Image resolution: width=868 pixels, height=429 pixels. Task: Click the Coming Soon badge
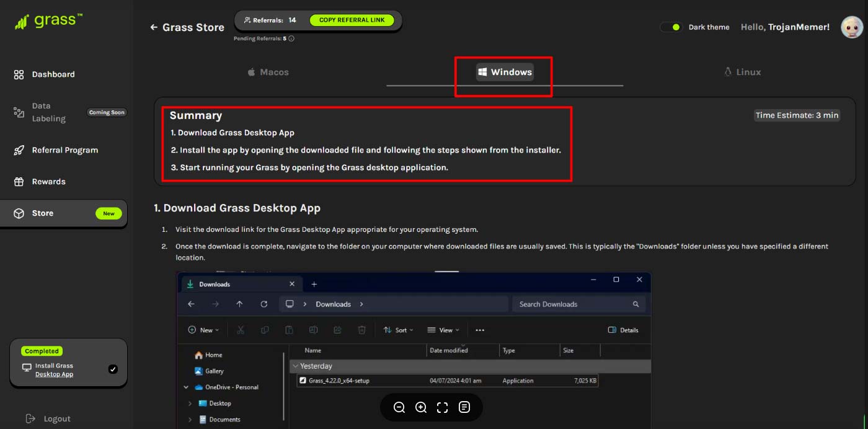click(x=107, y=112)
